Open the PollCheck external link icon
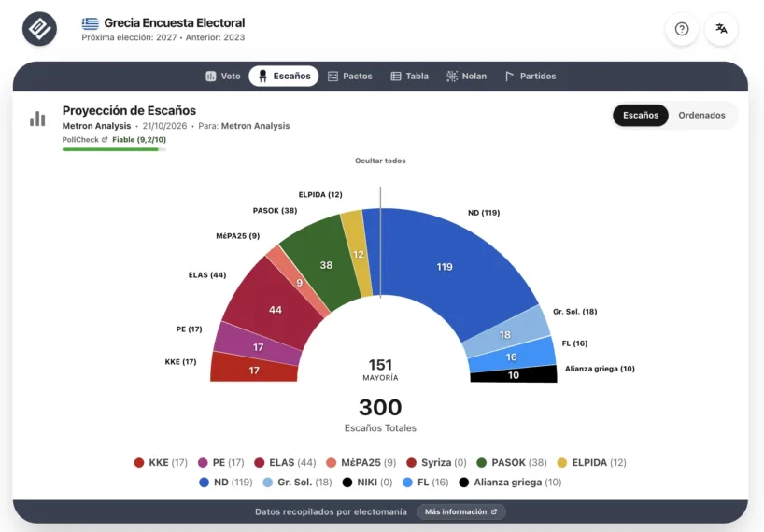 (x=105, y=139)
